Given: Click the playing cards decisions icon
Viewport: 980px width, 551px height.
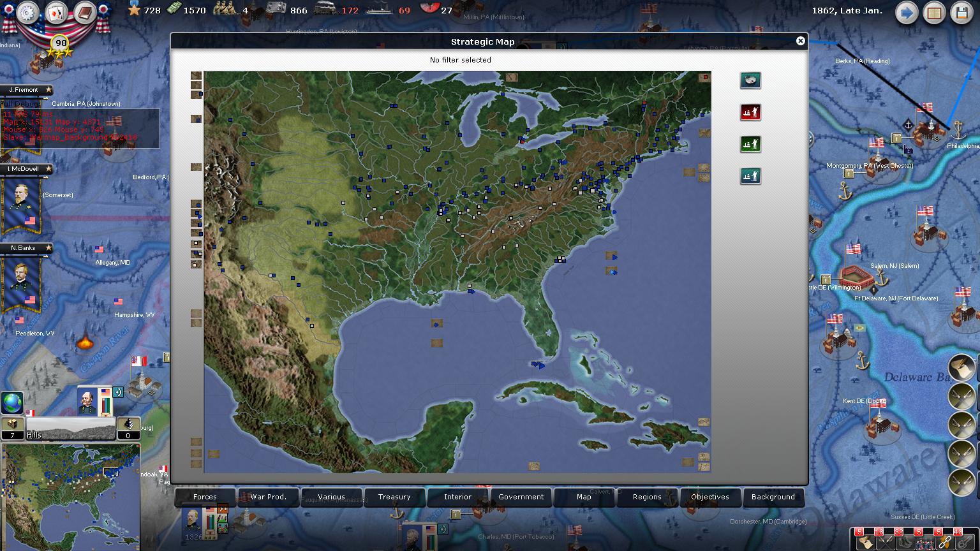Looking at the screenshot, I should click(56, 12).
